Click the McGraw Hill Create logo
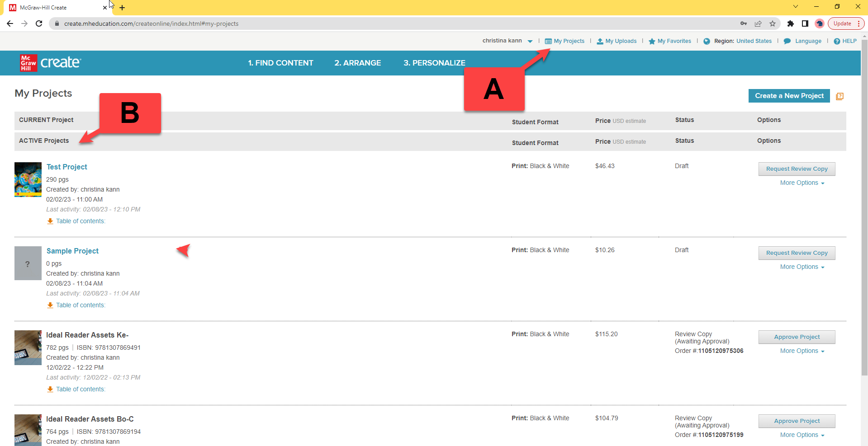Image resolution: width=868 pixels, height=446 pixels. (x=50, y=63)
